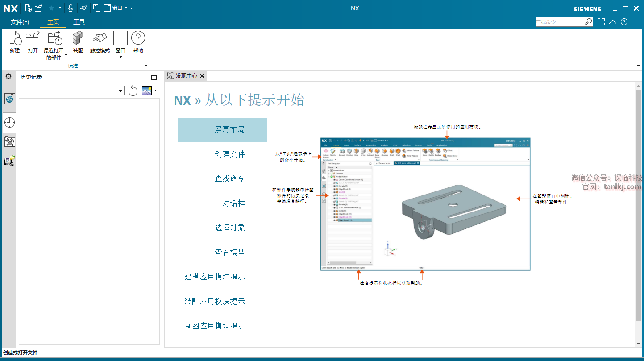Open the web browser globe sidebar icon

pyautogui.click(x=9, y=99)
